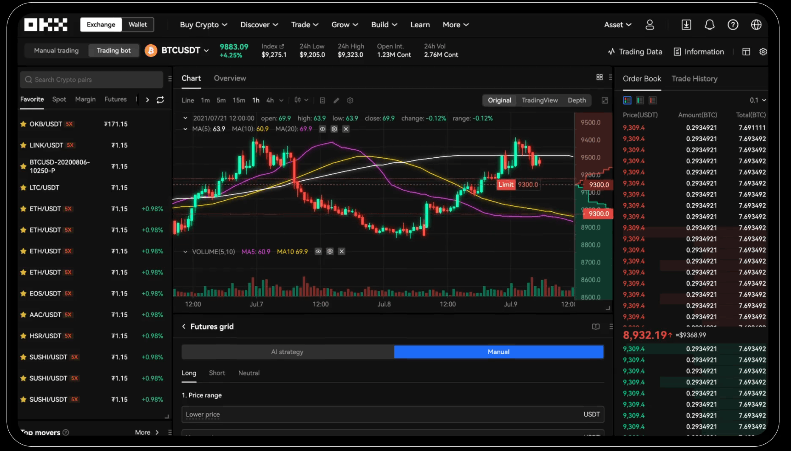Switch to Exchange mode
Screen dimensions: 791x451
point(101,24)
